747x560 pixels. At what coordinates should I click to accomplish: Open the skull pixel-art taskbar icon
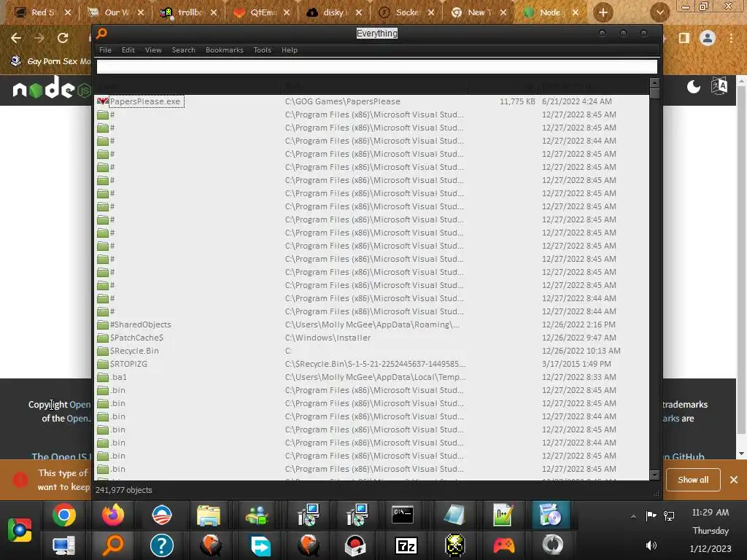pos(455,545)
